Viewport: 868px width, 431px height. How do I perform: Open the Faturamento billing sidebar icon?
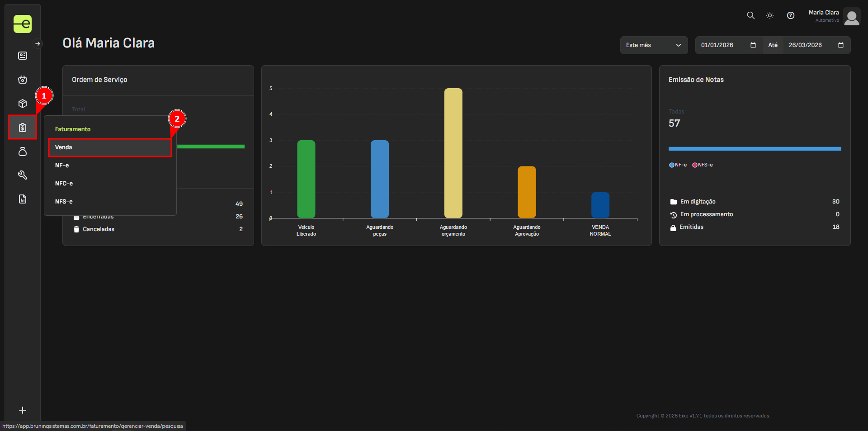point(23,128)
